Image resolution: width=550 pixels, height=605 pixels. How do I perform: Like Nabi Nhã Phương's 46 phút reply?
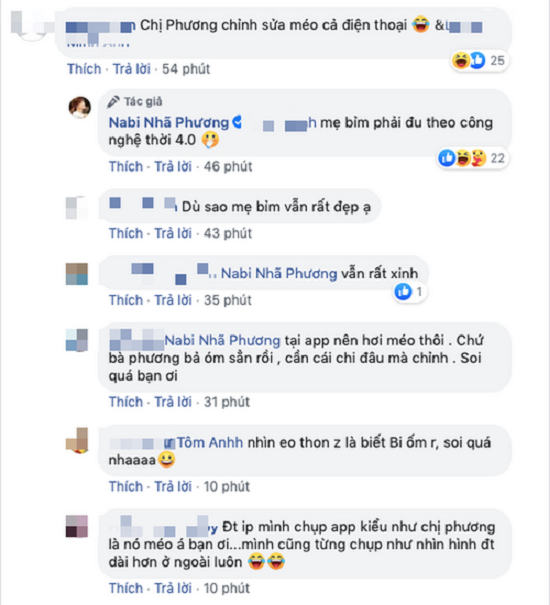click(126, 167)
